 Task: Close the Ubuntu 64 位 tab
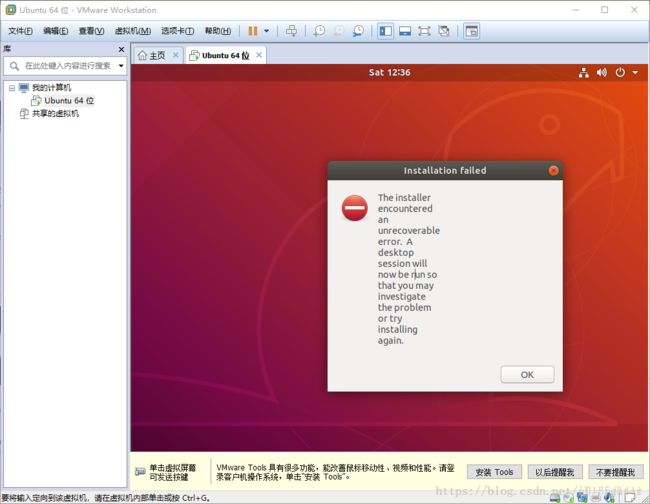tap(259, 55)
